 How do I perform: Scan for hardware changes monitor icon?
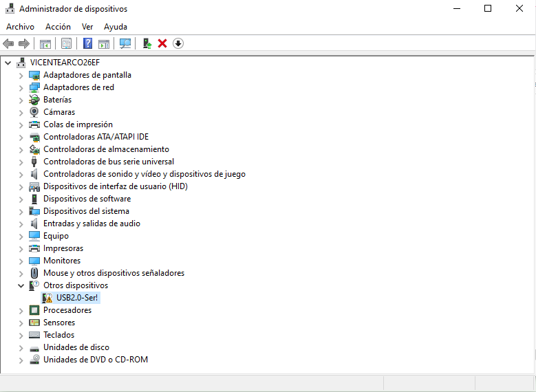(x=125, y=43)
